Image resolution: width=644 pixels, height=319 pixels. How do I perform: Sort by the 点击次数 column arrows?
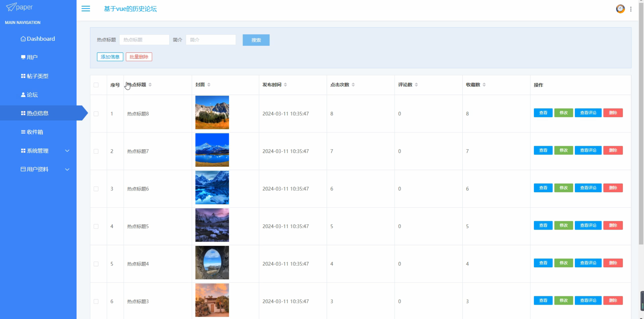[x=353, y=85]
